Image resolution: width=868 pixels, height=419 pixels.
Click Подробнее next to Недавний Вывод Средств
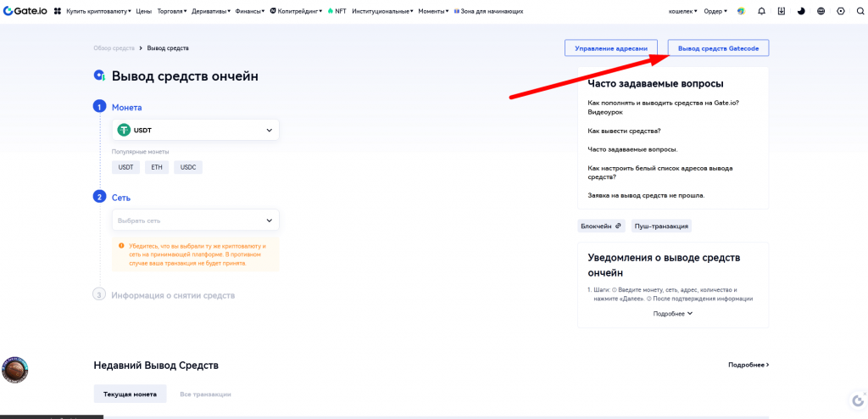click(748, 365)
